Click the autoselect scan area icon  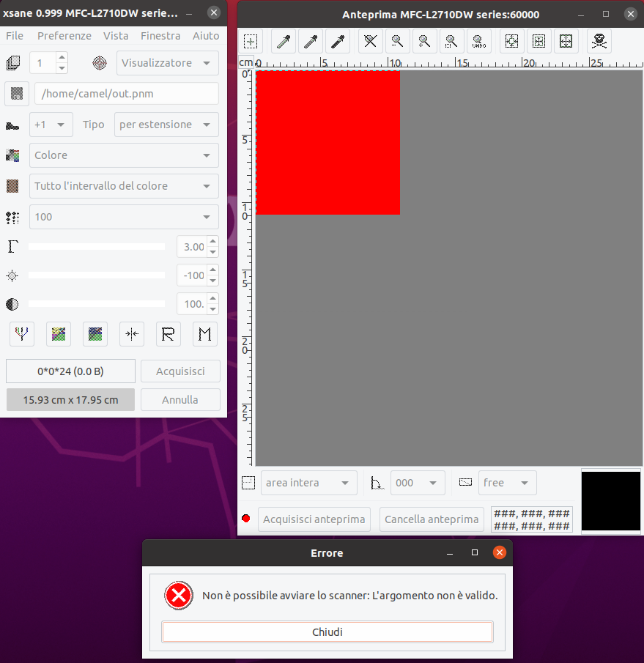(x=511, y=41)
